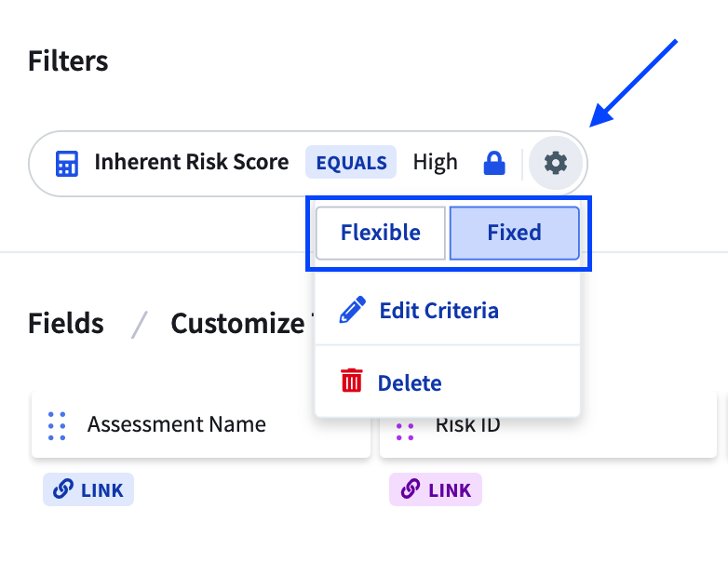Open the Fields breadcrumb link
Viewport: 728px width, 562px height.
(x=66, y=324)
